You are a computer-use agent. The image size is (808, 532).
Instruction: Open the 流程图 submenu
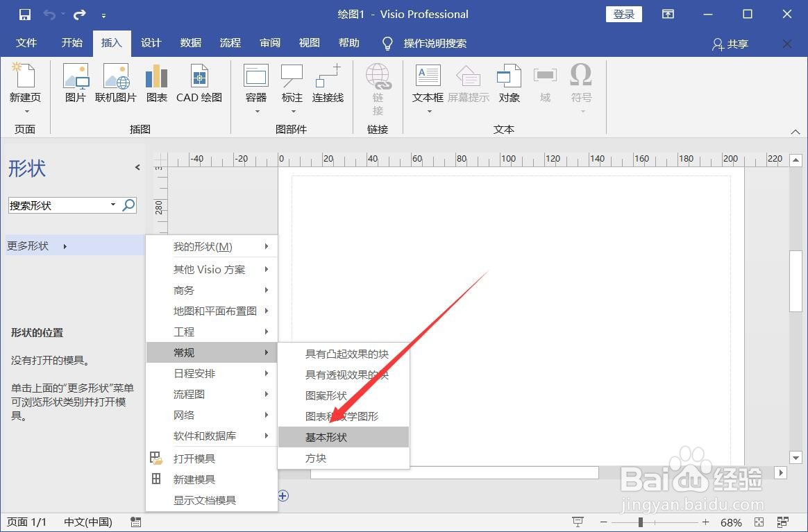point(212,394)
